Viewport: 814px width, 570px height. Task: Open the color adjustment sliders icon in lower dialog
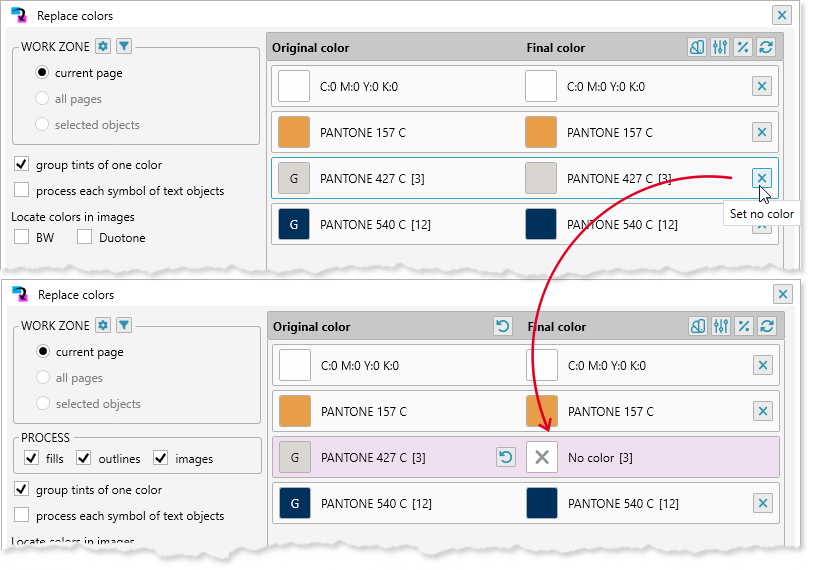coord(721,327)
